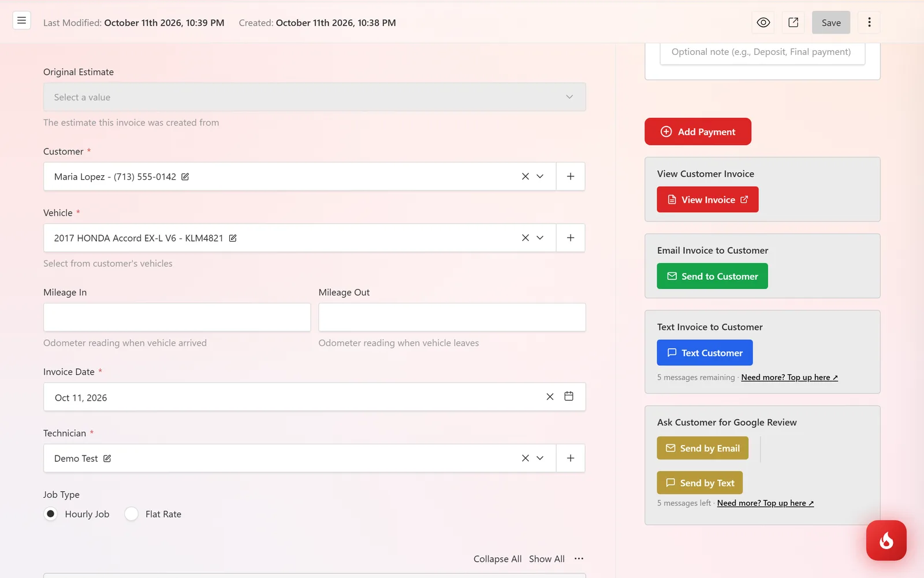Add a new customer with plus
924x578 pixels.
(571, 176)
